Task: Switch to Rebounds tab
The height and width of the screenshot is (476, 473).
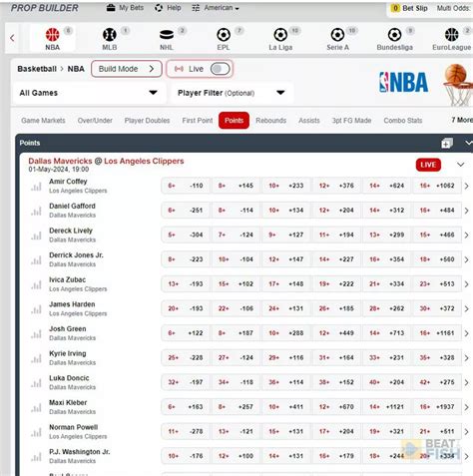Action: 270,121
